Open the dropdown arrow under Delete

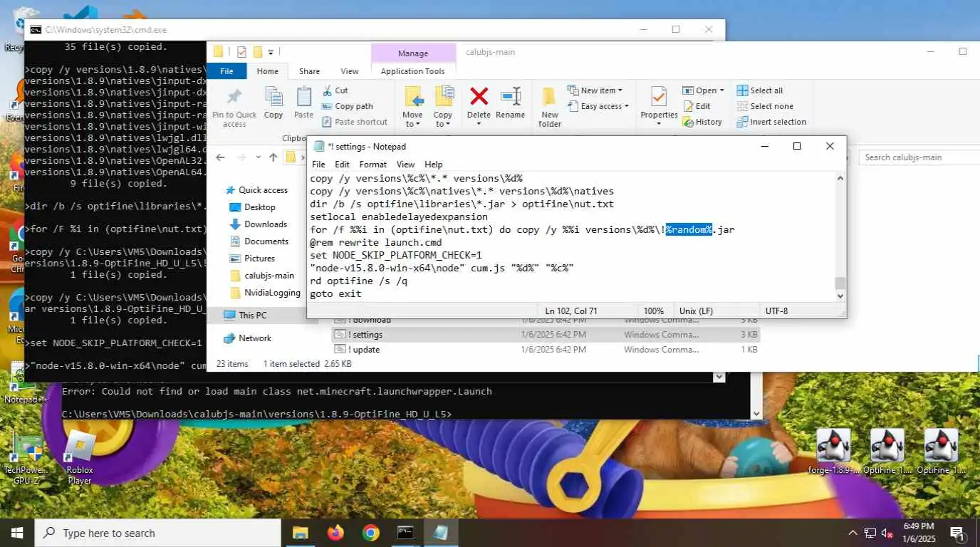tap(479, 124)
